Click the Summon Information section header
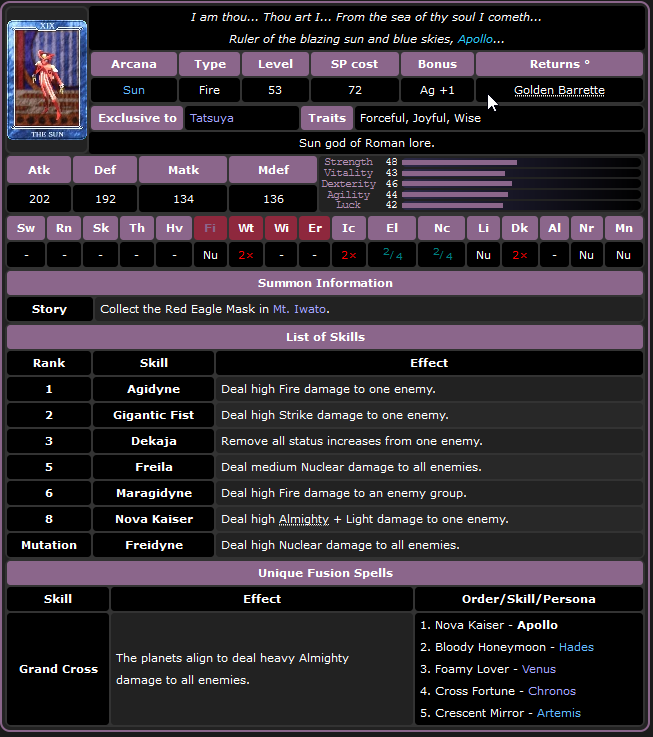 coord(325,283)
